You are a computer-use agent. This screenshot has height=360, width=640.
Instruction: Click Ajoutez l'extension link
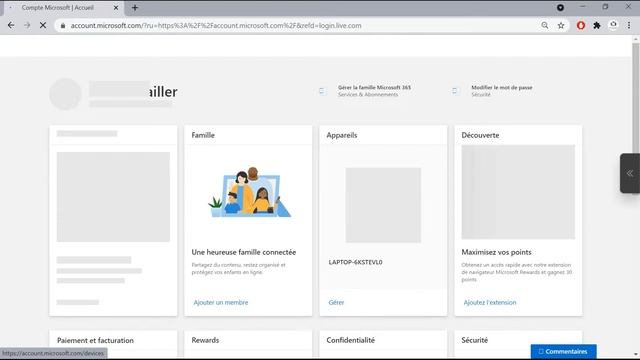tap(490, 302)
